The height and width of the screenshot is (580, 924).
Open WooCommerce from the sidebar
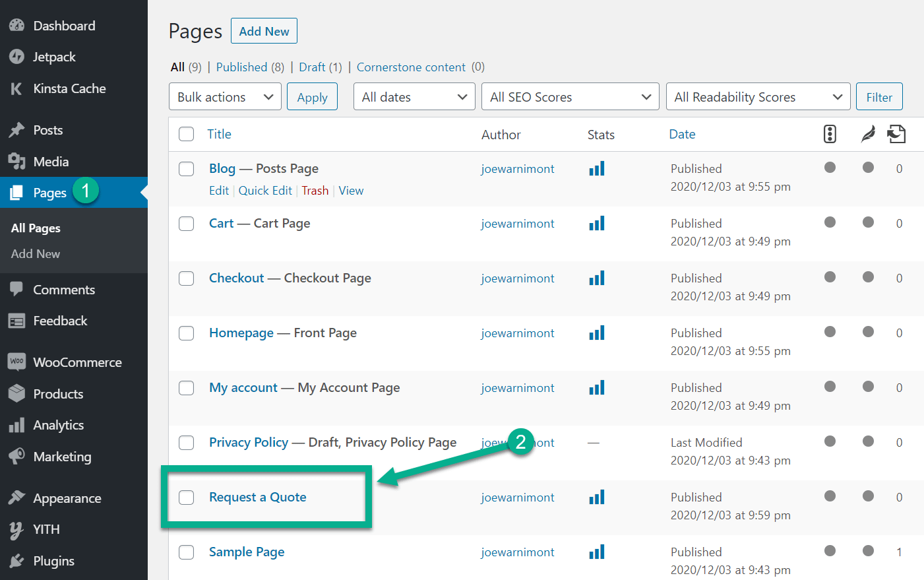[x=78, y=362]
